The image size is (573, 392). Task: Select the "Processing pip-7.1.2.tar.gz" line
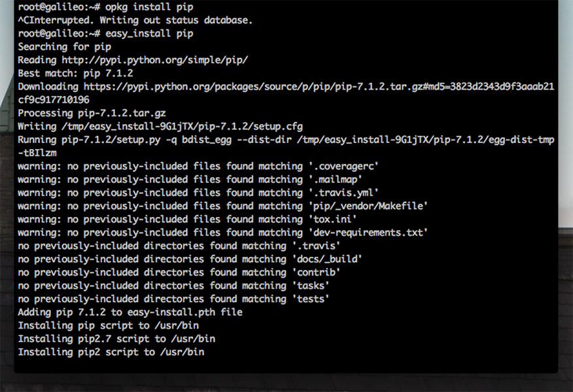92,113
